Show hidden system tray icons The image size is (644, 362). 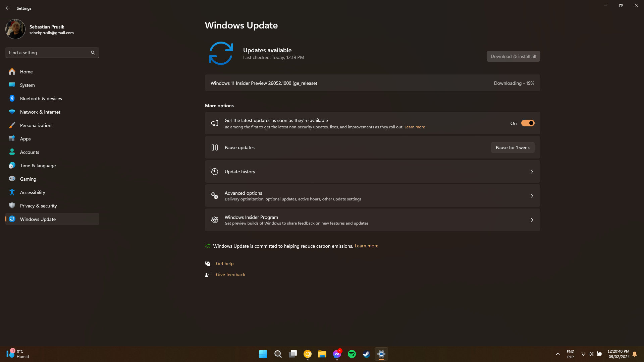coord(558,354)
